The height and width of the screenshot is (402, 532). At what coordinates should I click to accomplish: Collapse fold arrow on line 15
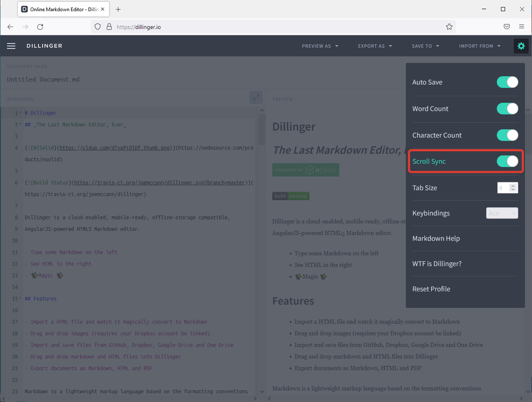pos(20,299)
